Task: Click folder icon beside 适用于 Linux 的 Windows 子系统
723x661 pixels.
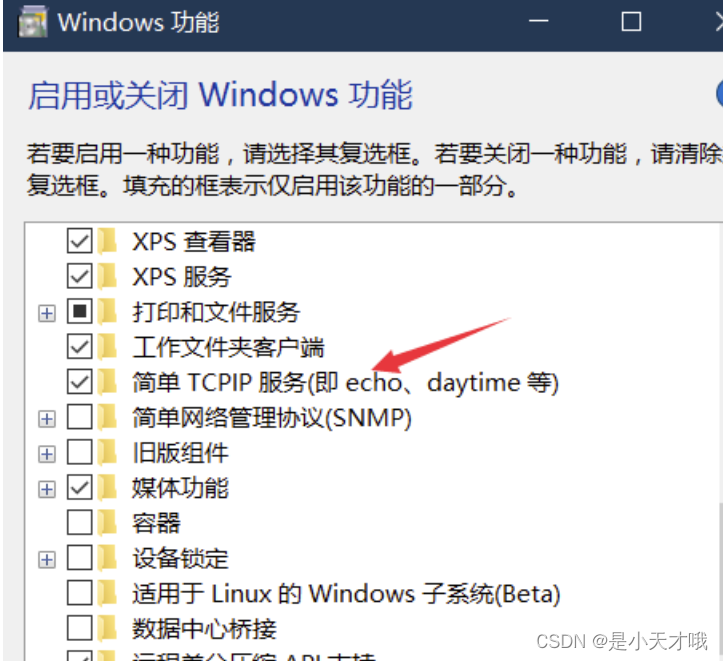Action: [107, 593]
